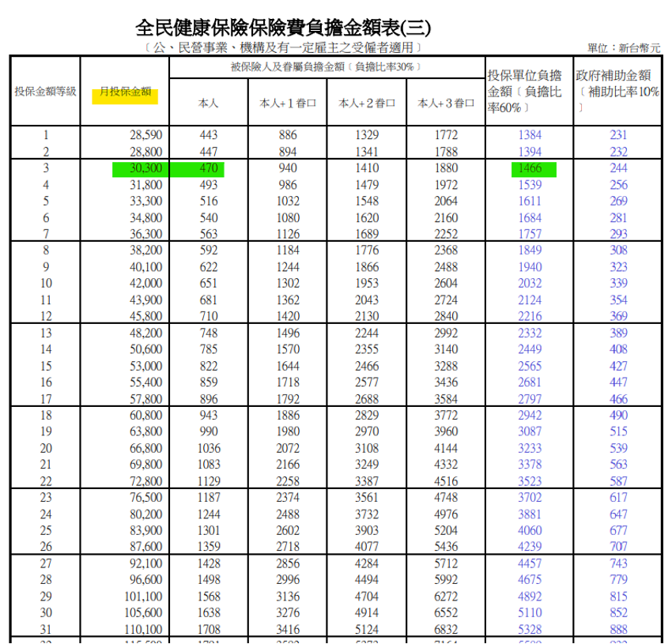The height and width of the screenshot is (644, 672).
Task: Click 4748 in the 本人+3眷口 column
Action: [x=446, y=498]
